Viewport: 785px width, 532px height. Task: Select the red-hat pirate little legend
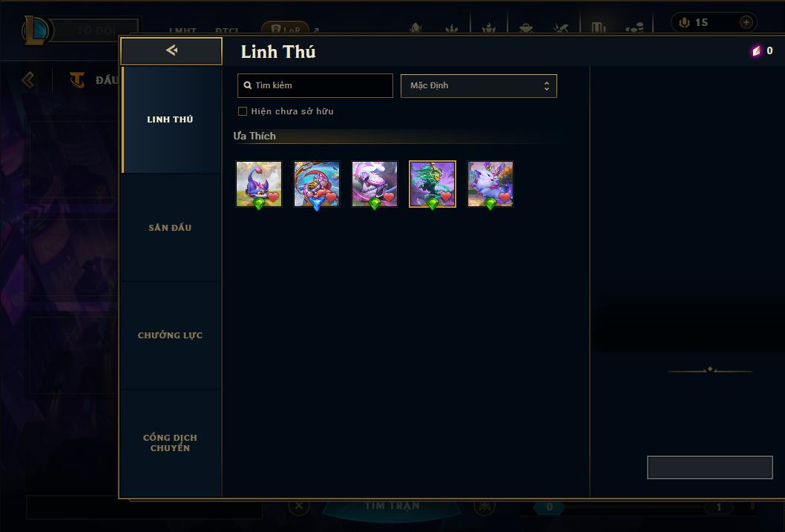pyautogui.click(x=316, y=184)
